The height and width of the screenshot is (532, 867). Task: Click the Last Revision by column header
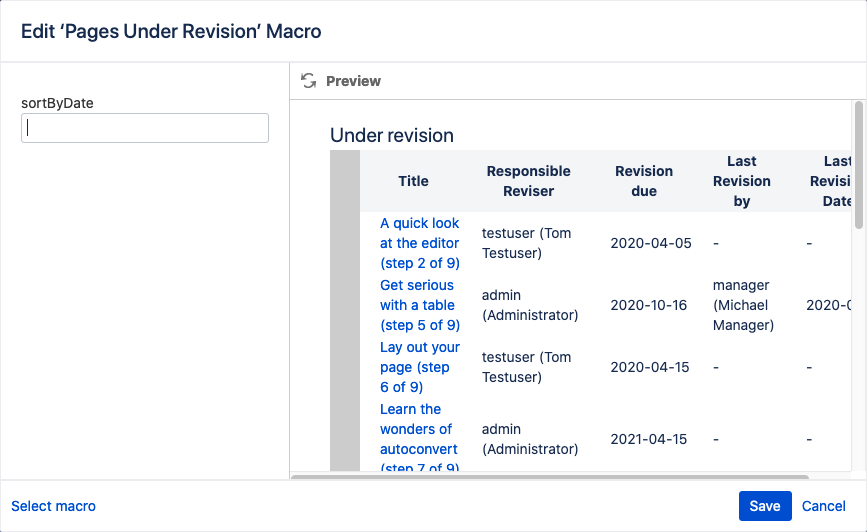pyautogui.click(x=741, y=181)
